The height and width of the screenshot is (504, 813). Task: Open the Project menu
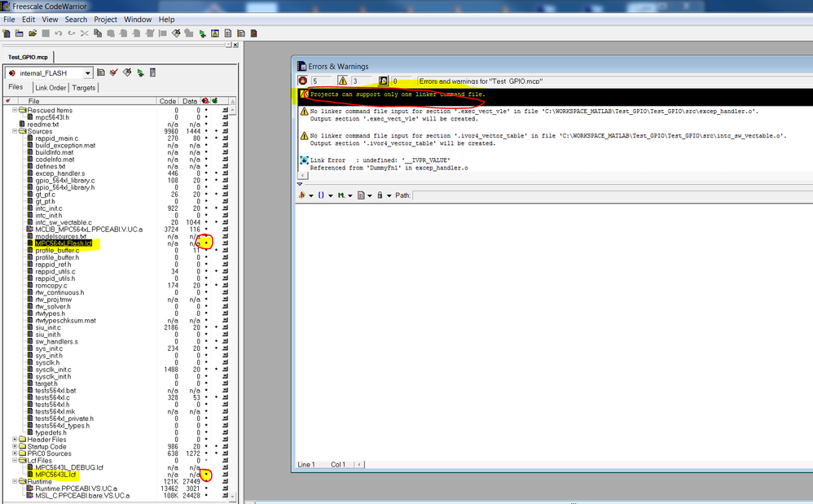[105, 20]
